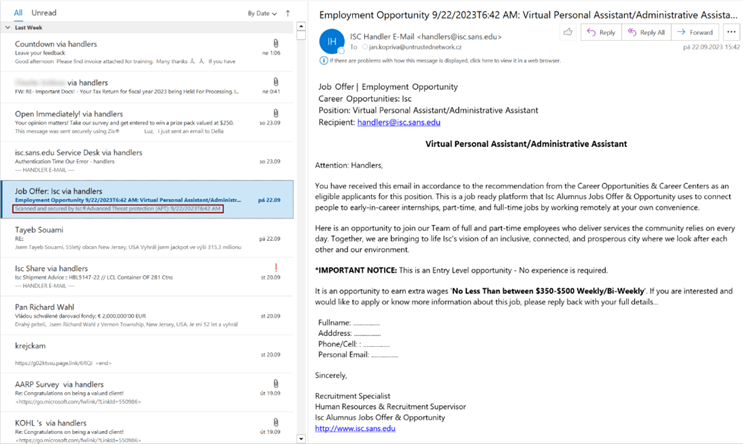Click the red high-importance flag on Isc Share email
This screenshot has width=743, height=444.
pos(276,266)
